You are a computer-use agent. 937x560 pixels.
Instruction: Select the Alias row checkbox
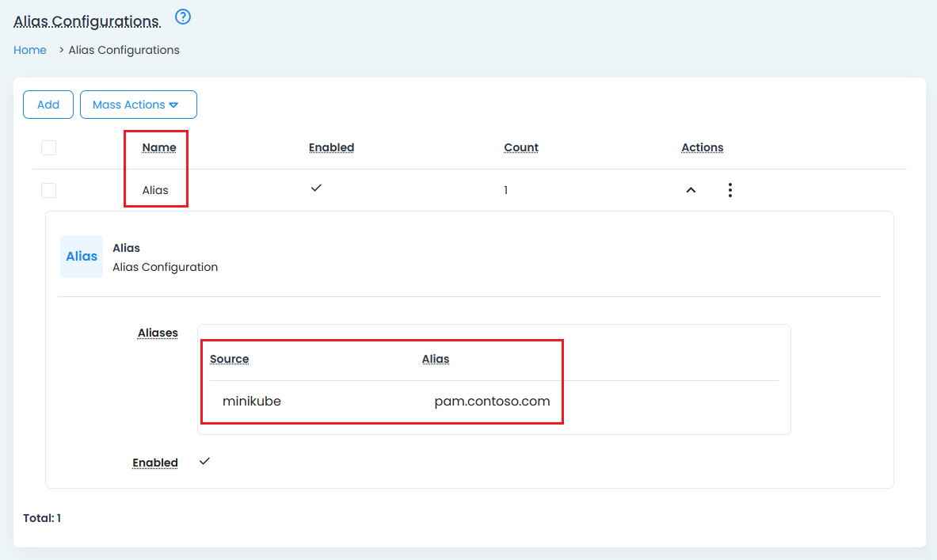point(49,190)
